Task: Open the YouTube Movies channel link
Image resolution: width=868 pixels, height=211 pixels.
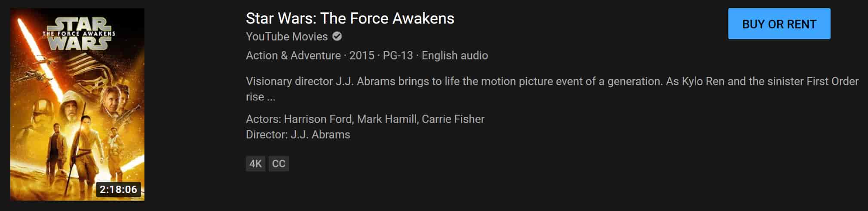Action: click(286, 37)
